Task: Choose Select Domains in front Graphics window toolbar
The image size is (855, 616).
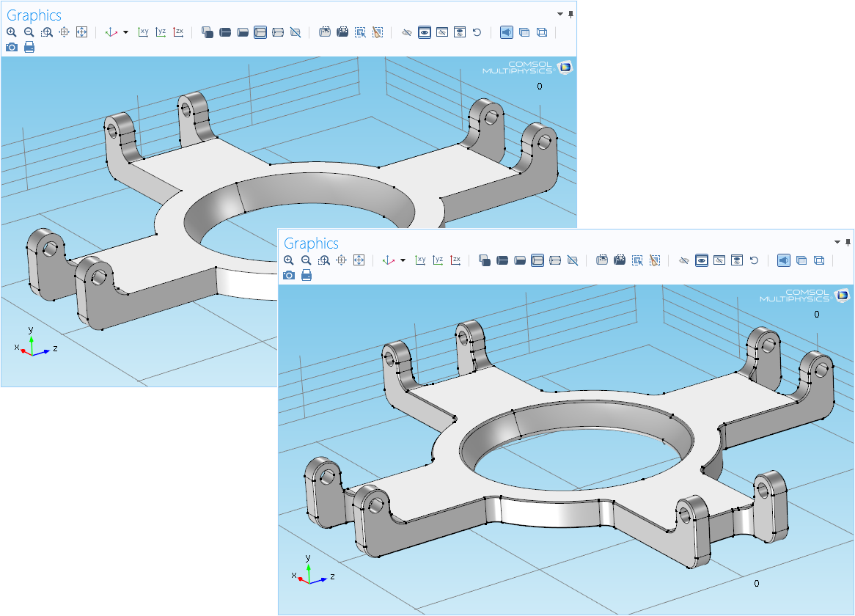Action: [502, 260]
